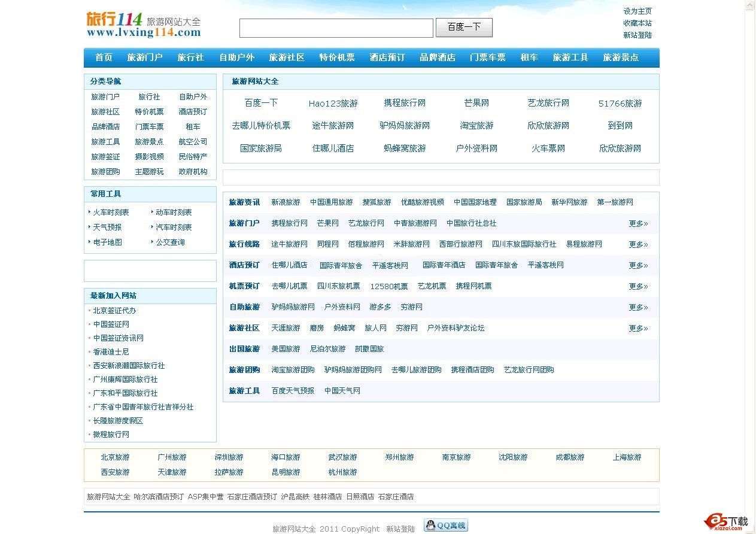Expand 更多 in the 旅游门户 row
The image size is (756, 534).
[x=637, y=223]
